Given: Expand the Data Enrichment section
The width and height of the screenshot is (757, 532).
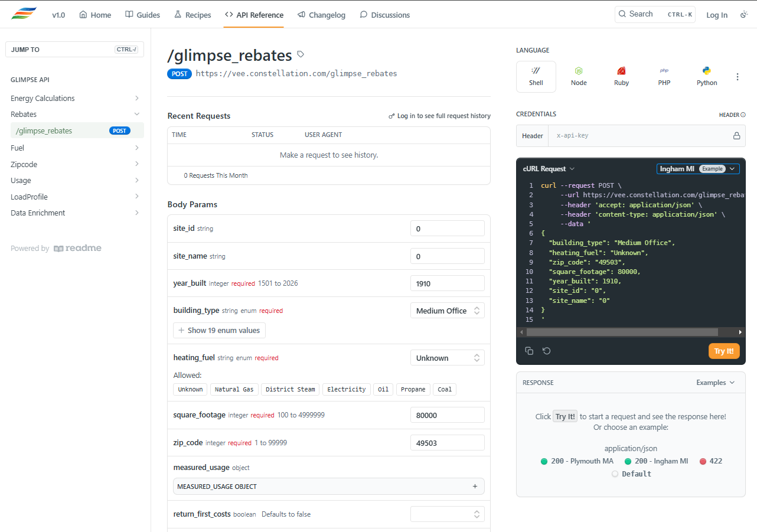Looking at the screenshot, I should (x=74, y=213).
